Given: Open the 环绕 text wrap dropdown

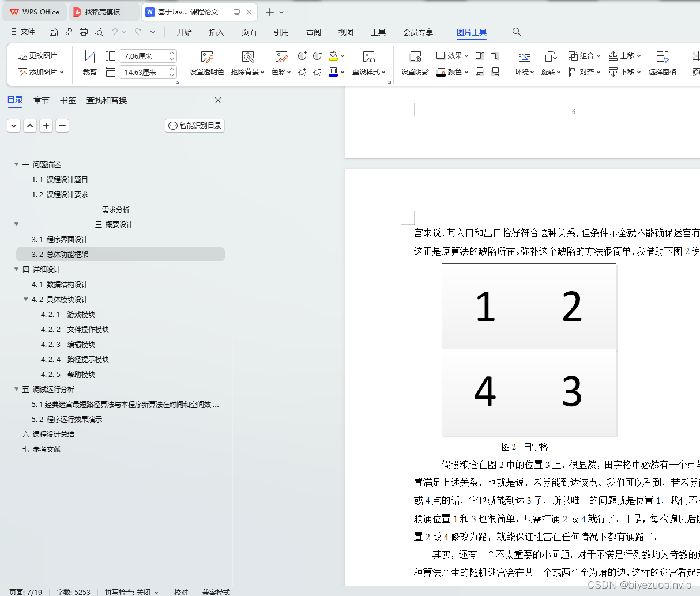Looking at the screenshot, I should pos(524,63).
